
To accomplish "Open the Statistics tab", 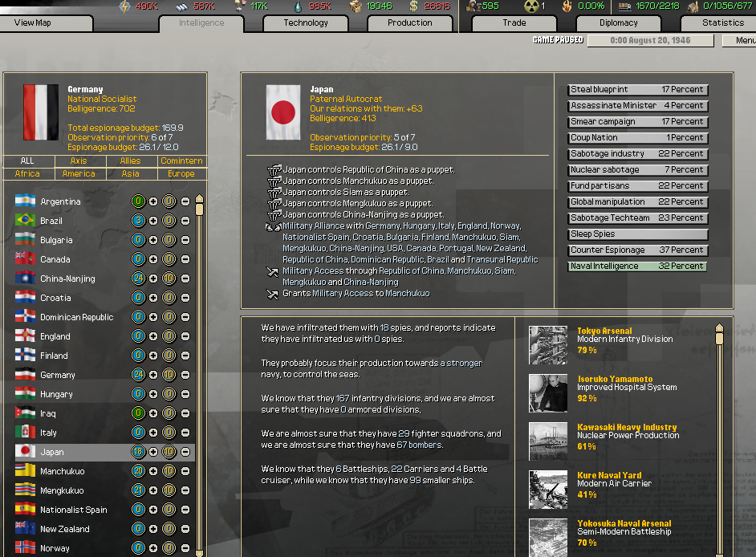I will (718, 23).
